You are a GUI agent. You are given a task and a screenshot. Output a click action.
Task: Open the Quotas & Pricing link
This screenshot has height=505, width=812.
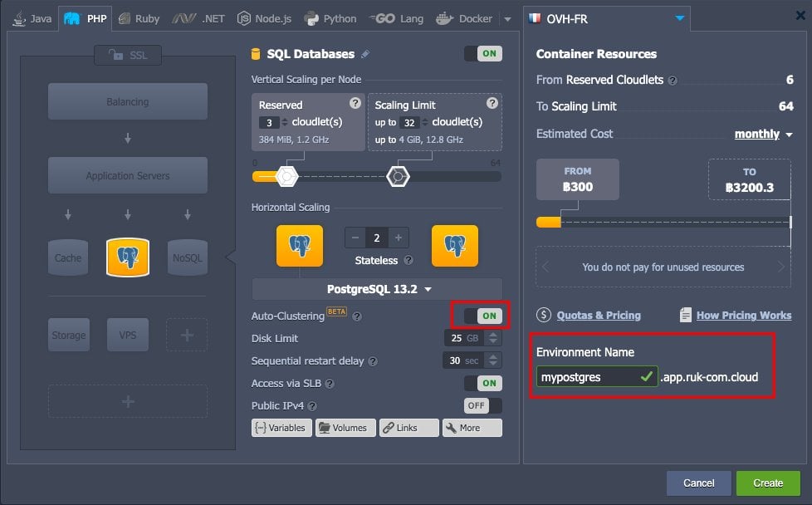point(598,316)
